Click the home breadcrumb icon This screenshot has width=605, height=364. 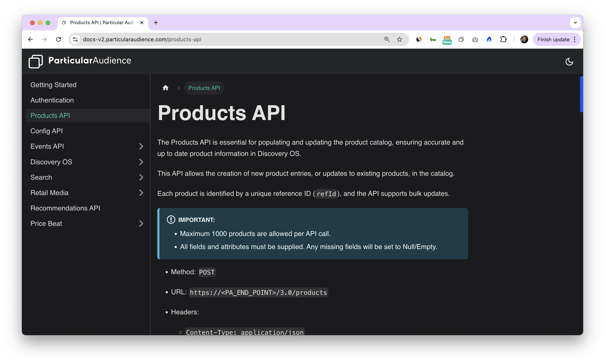click(166, 88)
